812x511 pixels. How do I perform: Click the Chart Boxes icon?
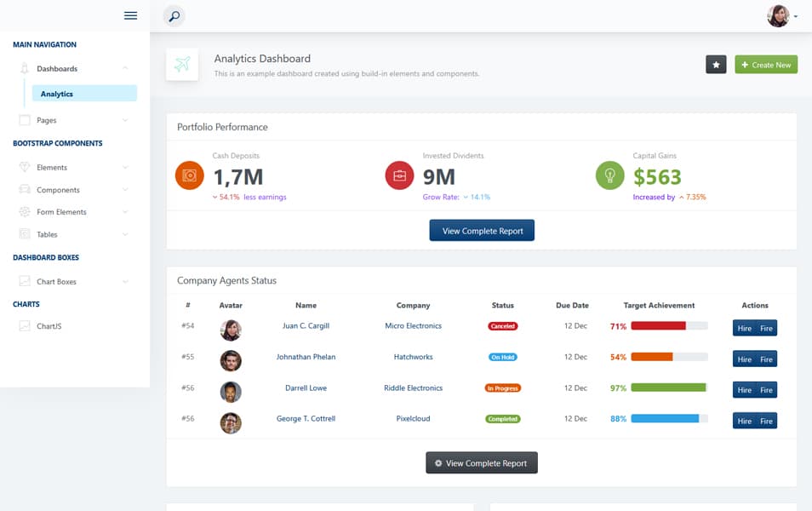26,280
